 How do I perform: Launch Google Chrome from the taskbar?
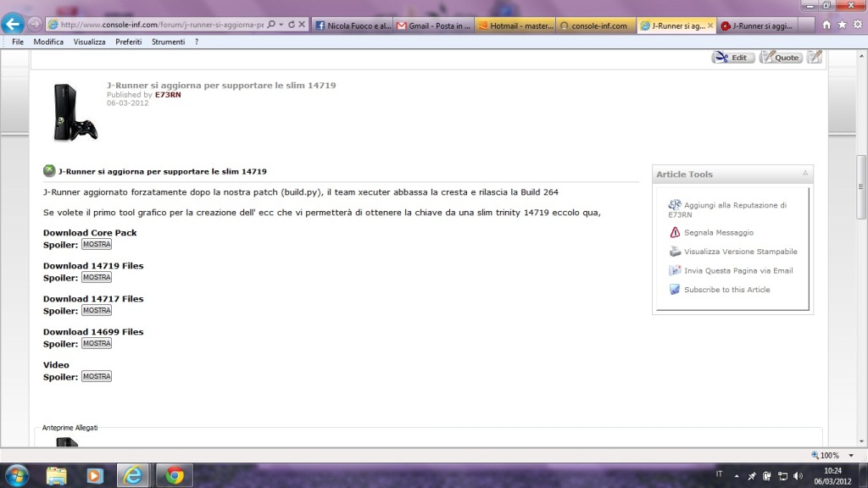pos(175,475)
